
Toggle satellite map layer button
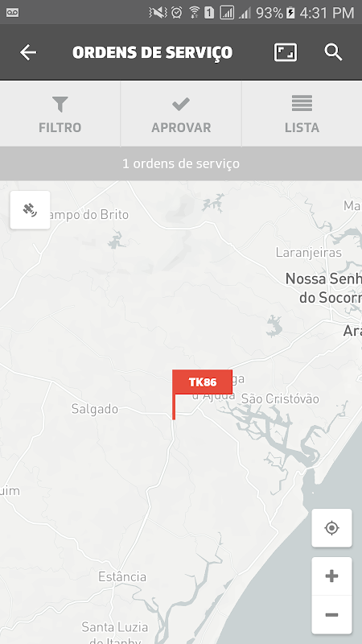(31, 210)
